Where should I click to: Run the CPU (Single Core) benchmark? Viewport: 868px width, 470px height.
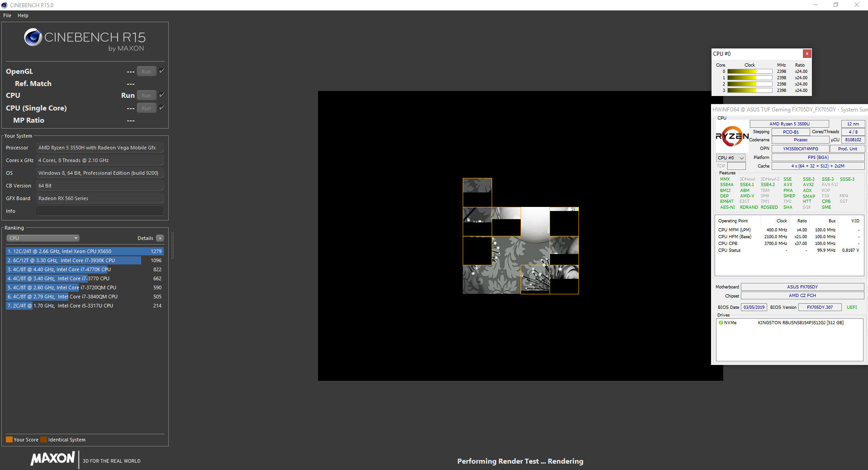(146, 108)
